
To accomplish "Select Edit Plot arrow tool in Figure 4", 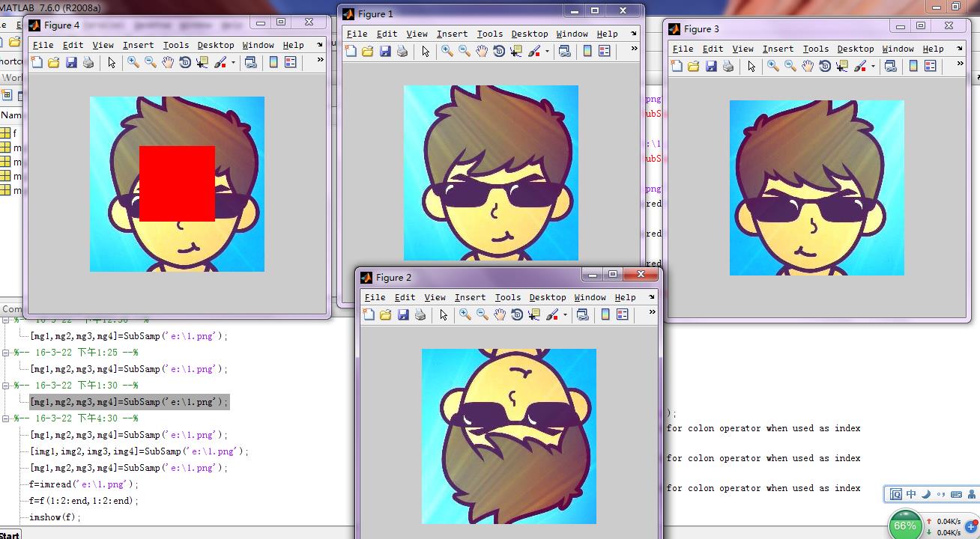I will coord(112,63).
